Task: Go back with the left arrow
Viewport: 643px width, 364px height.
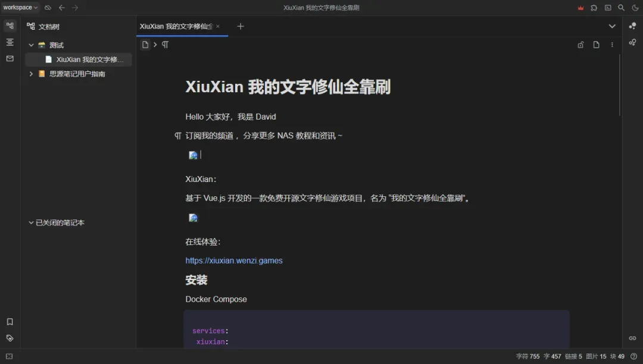Action: coord(61,7)
